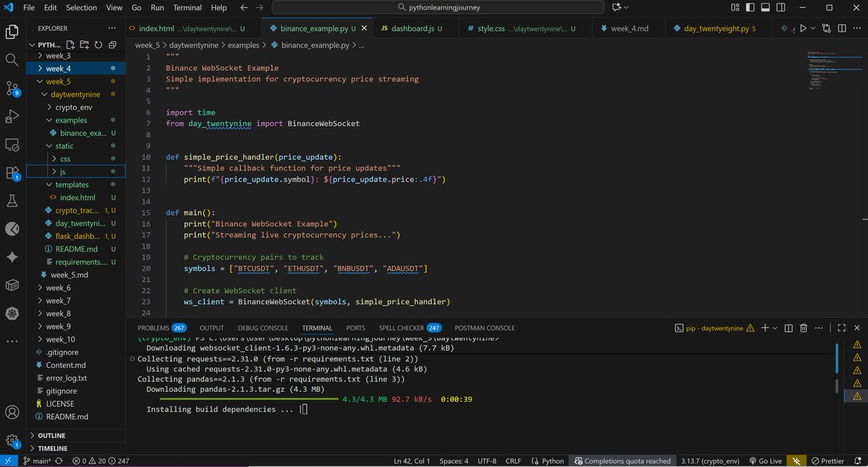Open the Terminal menu

(187, 7)
